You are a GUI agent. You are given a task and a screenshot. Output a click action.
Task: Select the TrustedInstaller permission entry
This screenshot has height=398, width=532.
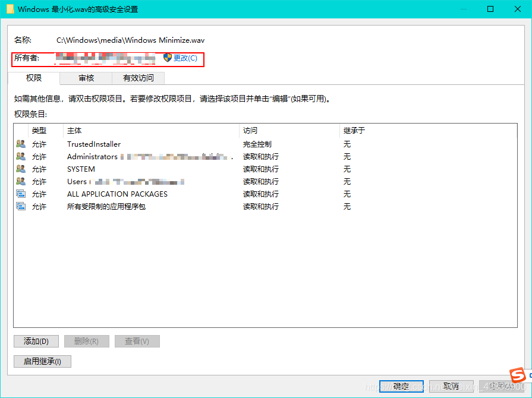[x=265, y=144]
